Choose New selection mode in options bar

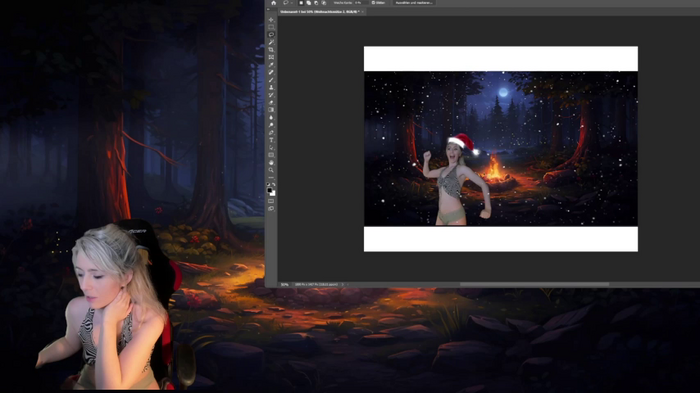[301, 3]
